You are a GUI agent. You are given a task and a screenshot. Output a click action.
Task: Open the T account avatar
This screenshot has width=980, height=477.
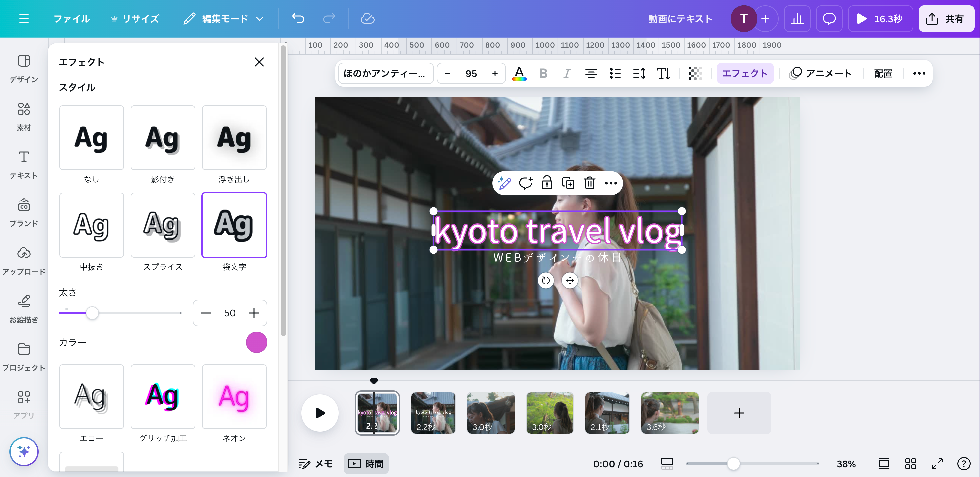[x=743, y=19]
